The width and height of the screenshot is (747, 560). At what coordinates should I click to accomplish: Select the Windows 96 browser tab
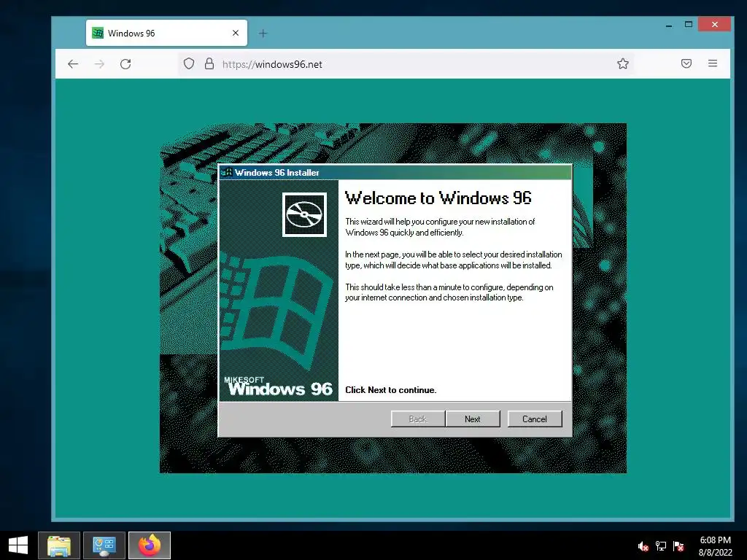tap(166, 33)
